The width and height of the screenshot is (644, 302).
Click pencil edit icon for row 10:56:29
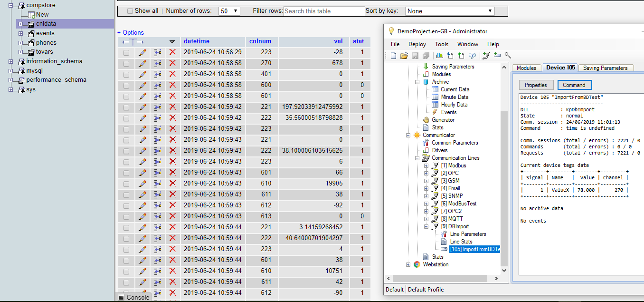pos(142,52)
